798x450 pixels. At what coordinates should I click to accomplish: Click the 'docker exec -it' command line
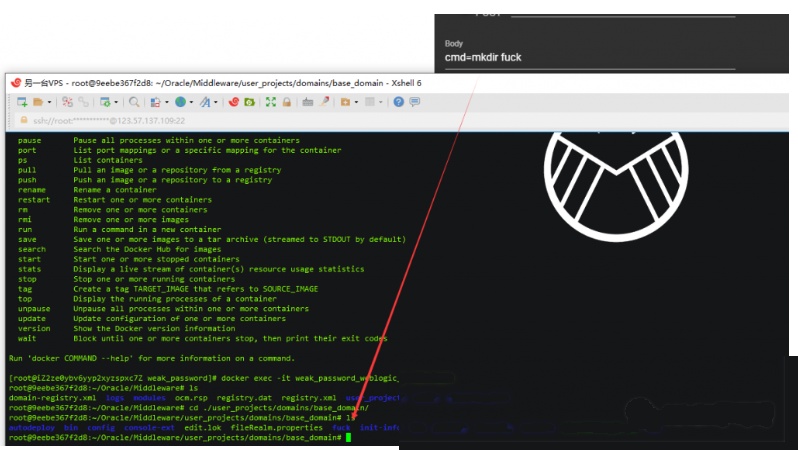tap(204, 378)
